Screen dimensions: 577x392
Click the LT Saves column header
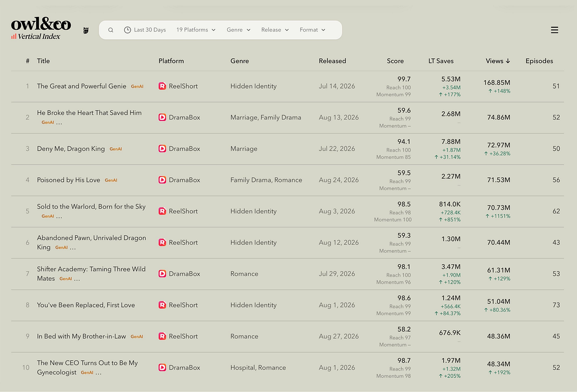pyautogui.click(x=441, y=61)
